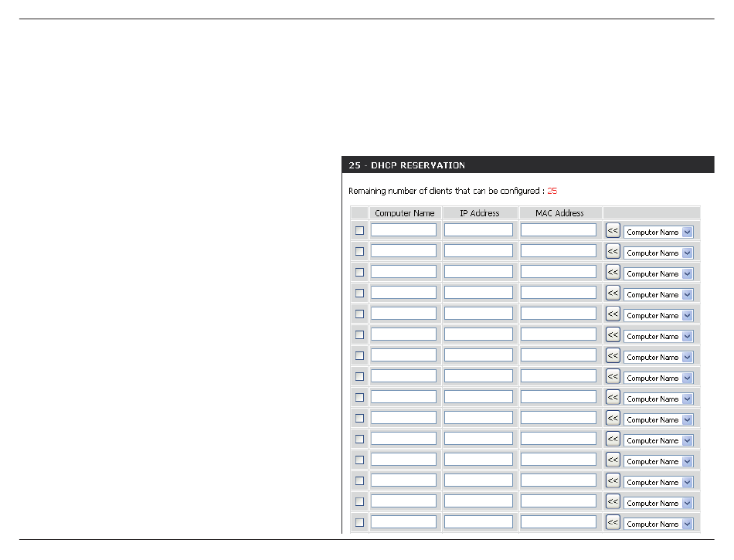Hit the << button in the fifteenth row

click(x=613, y=522)
